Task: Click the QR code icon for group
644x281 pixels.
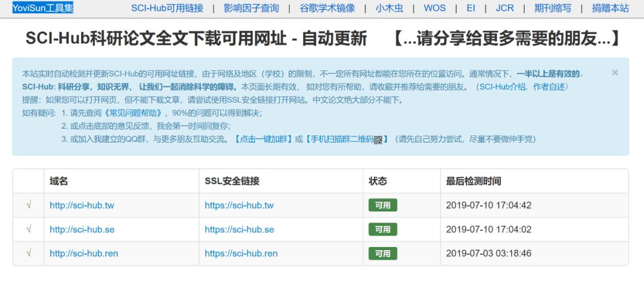Action: 377,140
